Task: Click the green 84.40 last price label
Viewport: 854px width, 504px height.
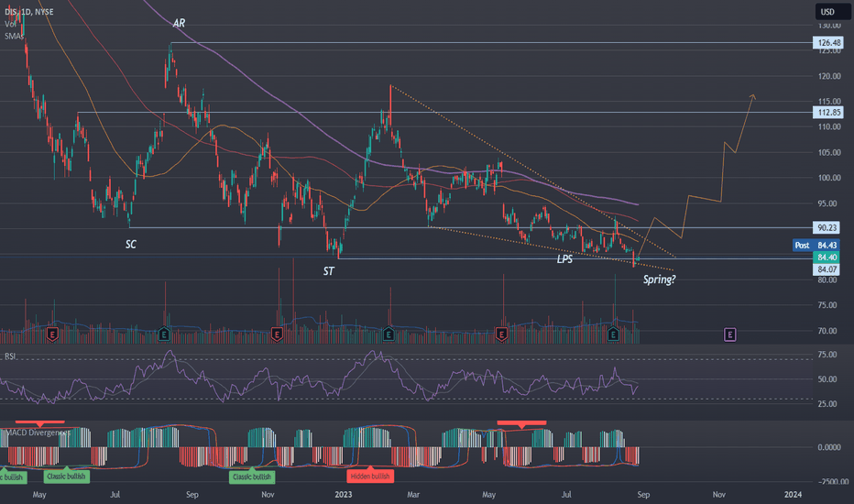Action: point(827,257)
